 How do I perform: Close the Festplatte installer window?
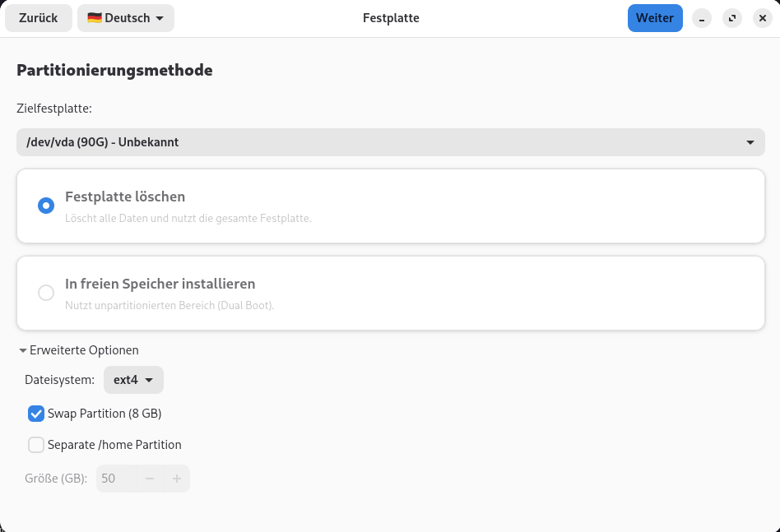[x=762, y=18]
